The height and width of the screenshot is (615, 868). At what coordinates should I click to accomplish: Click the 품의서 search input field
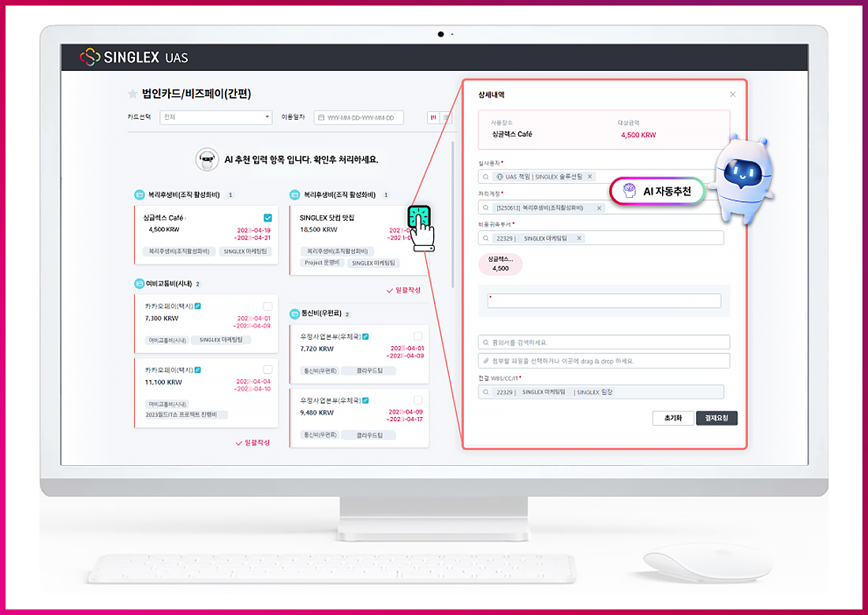(604, 342)
